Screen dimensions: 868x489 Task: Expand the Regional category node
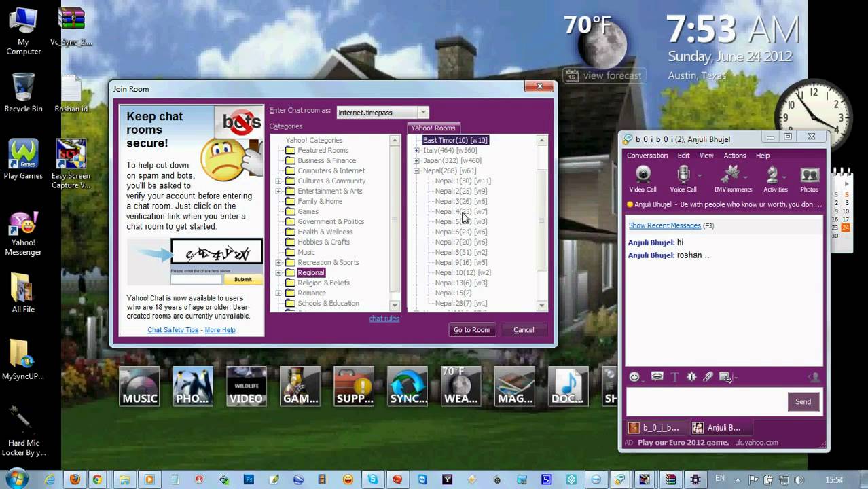(x=278, y=272)
